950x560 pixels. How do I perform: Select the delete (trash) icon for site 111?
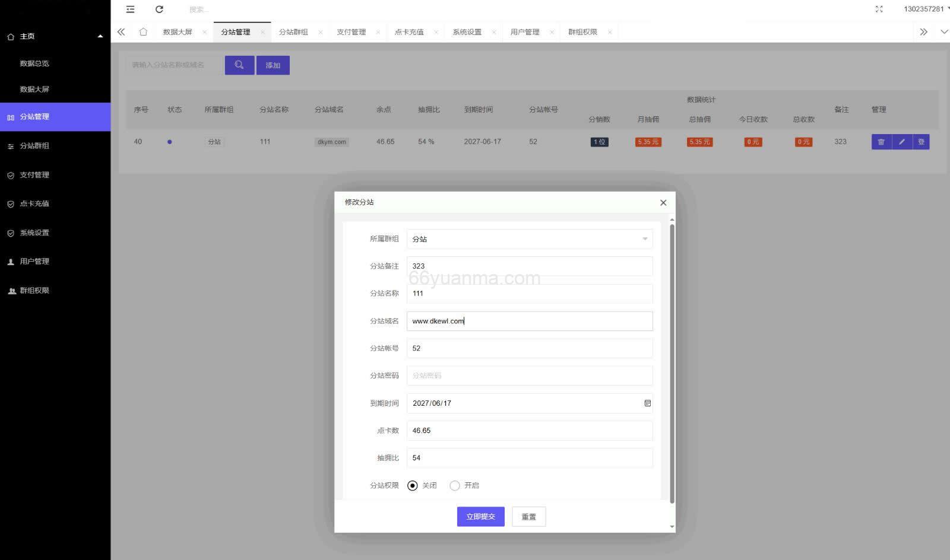point(881,142)
